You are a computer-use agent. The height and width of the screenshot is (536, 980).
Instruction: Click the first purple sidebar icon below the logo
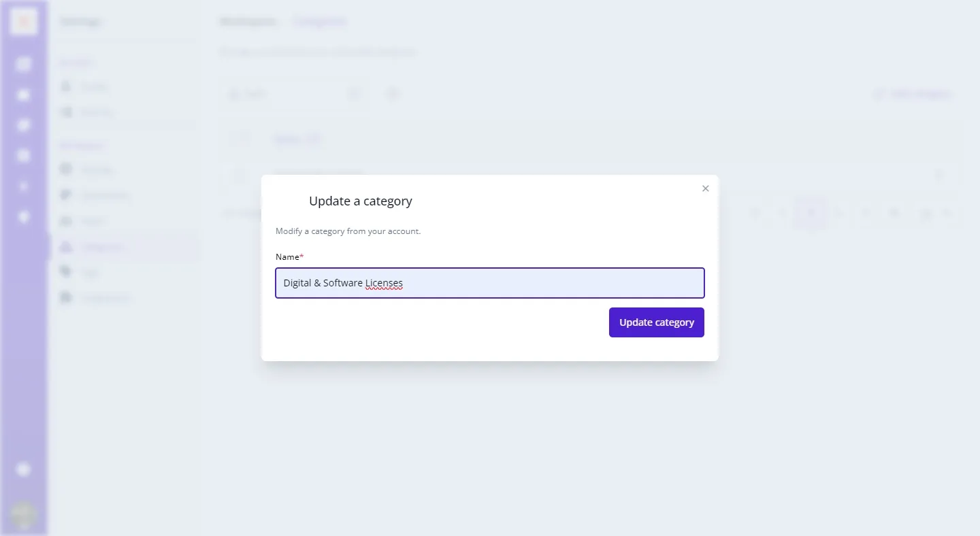pyautogui.click(x=24, y=65)
